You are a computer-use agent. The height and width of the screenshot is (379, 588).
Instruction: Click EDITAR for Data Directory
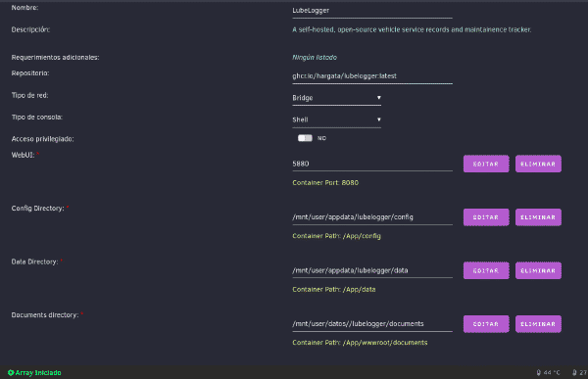click(x=486, y=270)
